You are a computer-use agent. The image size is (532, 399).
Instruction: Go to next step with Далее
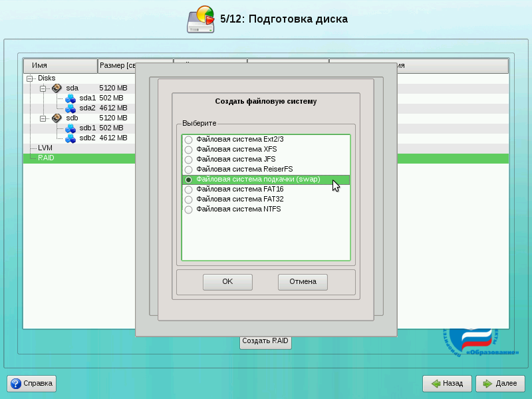pyautogui.click(x=499, y=384)
